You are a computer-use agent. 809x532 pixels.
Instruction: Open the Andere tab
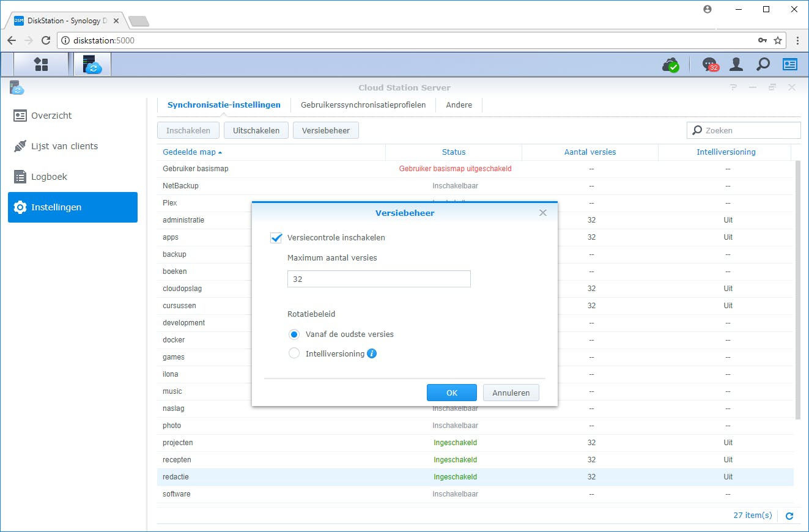[458, 105]
